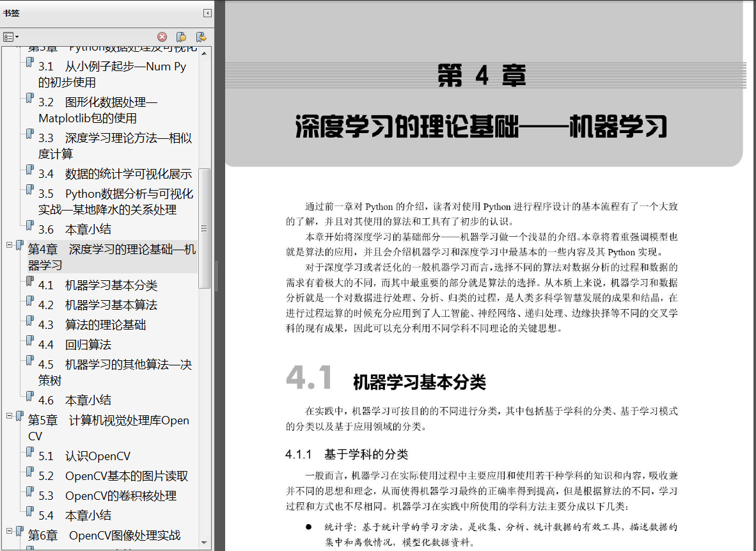Open the bookmarks options dropdown menu
This screenshot has width=756, height=551.
[11, 36]
